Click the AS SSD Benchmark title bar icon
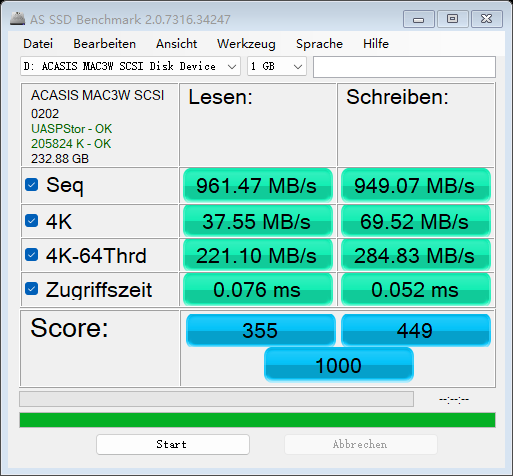513x476 pixels. click(17, 19)
